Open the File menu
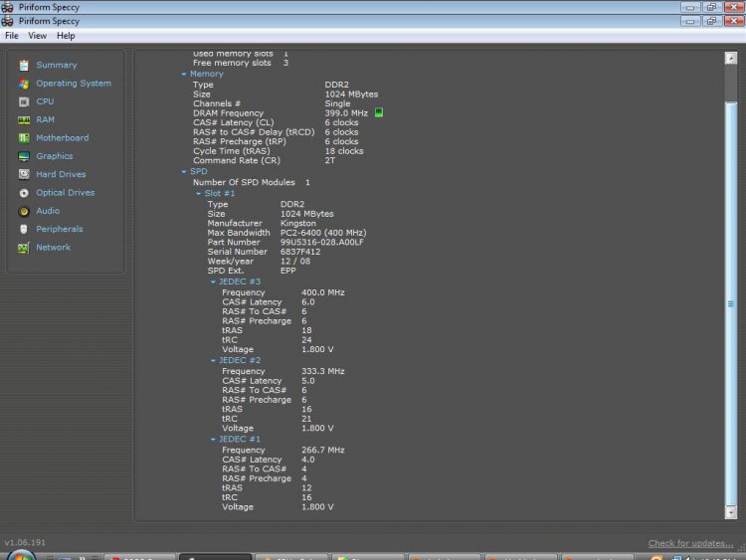The image size is (746, 560). (x=11, y=36)
